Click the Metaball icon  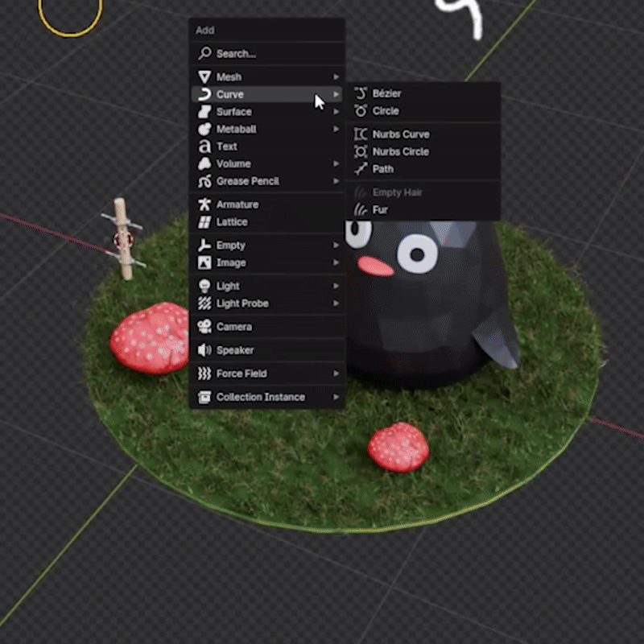coord(204,129)
